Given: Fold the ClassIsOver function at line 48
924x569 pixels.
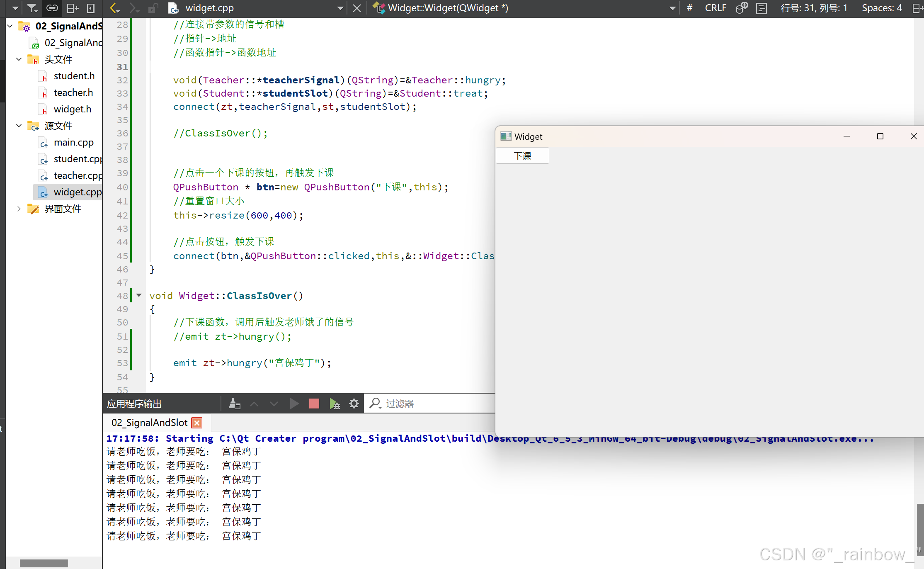Looking at the screenshot, I should coord(139,295).
